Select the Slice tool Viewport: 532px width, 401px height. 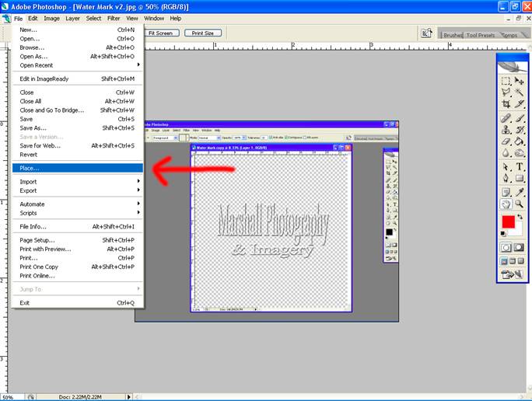click(x=519, y=103)
